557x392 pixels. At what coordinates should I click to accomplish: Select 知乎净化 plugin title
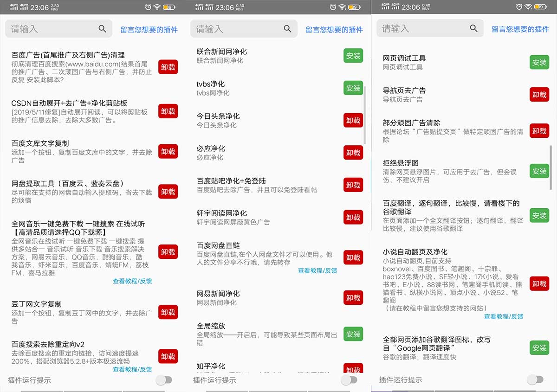tap(211, 366)
